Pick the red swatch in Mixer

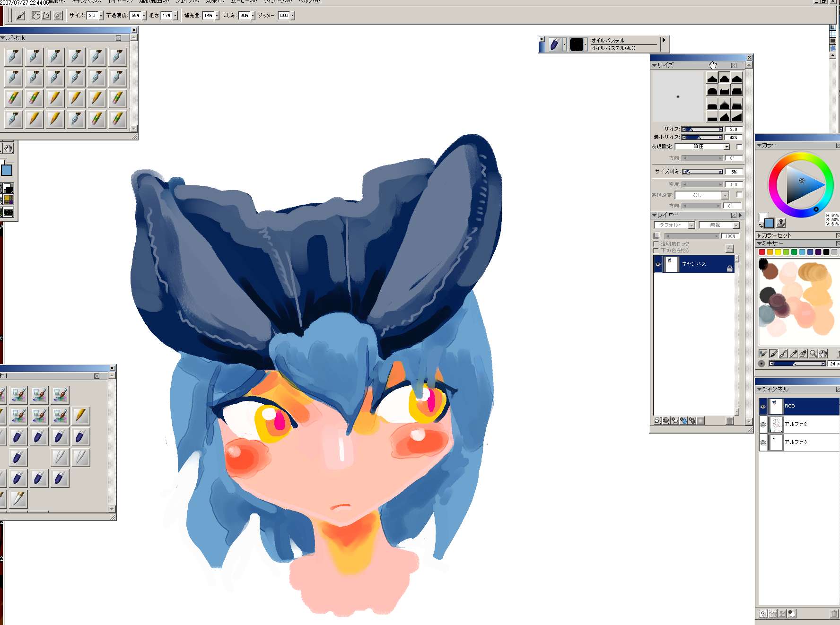coord(762,252)
